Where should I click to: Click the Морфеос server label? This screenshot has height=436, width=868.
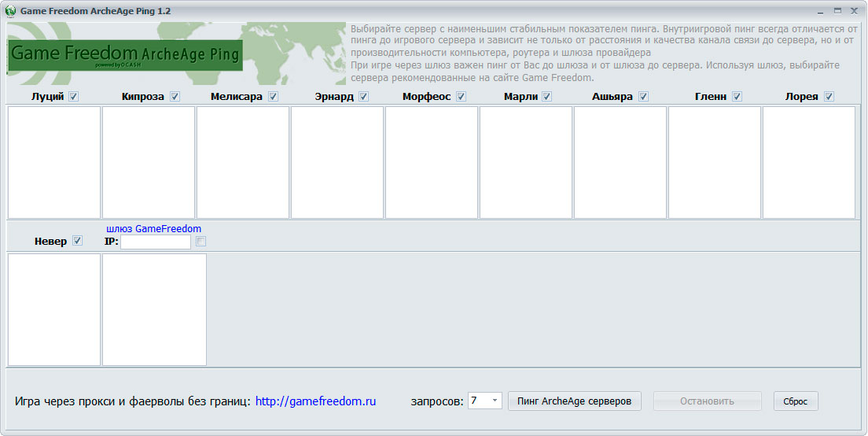[x=427, y=96]
